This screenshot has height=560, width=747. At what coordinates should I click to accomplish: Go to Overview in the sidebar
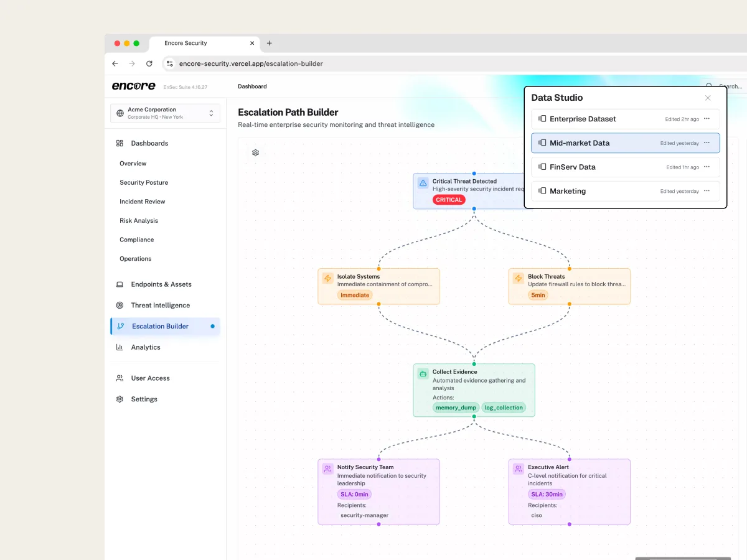click(133, 164)
